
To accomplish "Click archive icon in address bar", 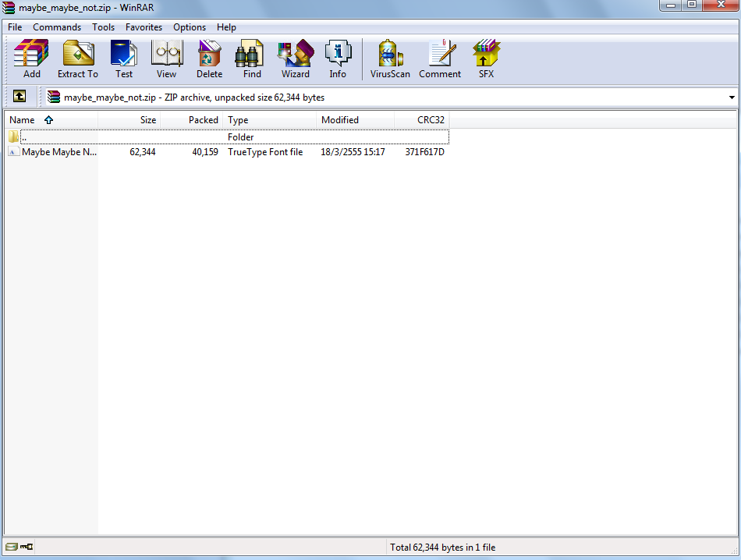I will tap(54, 97).
